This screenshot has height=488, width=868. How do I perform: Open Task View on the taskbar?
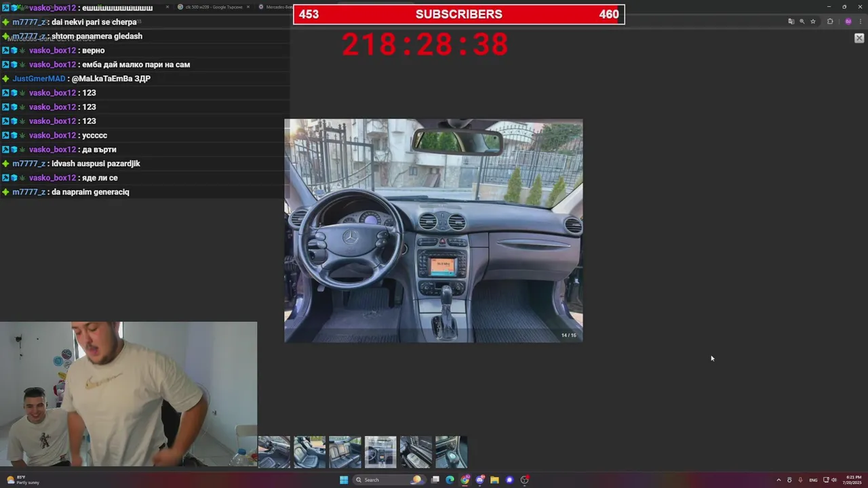tap(435, 480)
